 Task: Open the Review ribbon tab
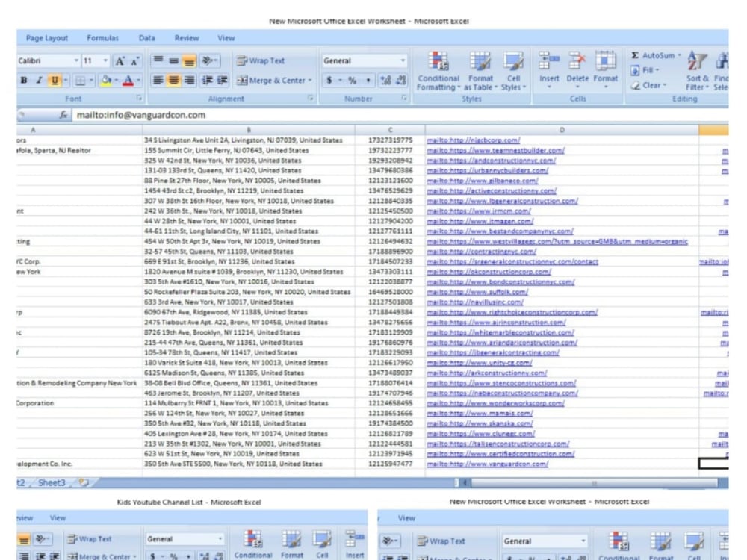pyautogui.click(x=187, y=38)
